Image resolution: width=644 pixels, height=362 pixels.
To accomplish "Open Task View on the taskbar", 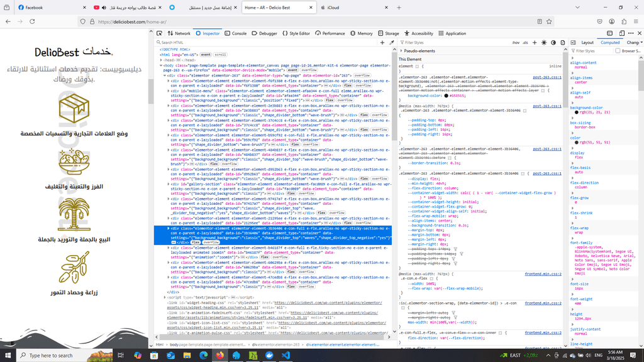I will coord(121,356).
